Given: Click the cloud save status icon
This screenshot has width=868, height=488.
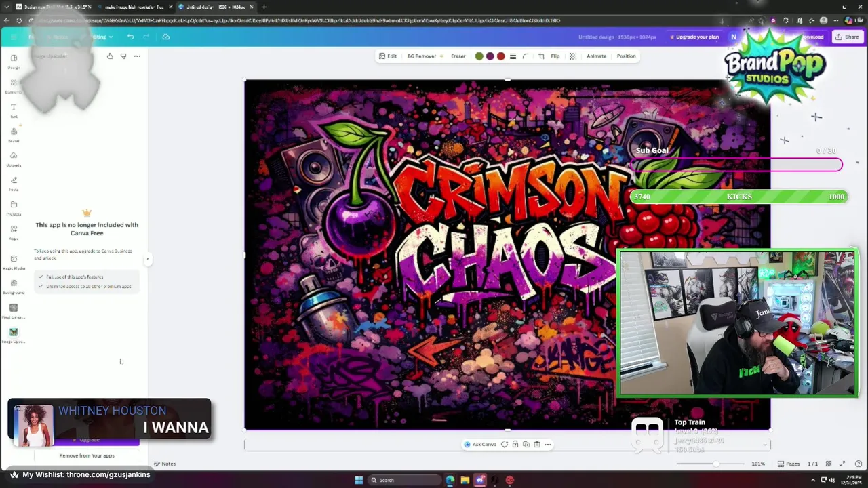Looking at the screenshot, I should tap(165, 37).
